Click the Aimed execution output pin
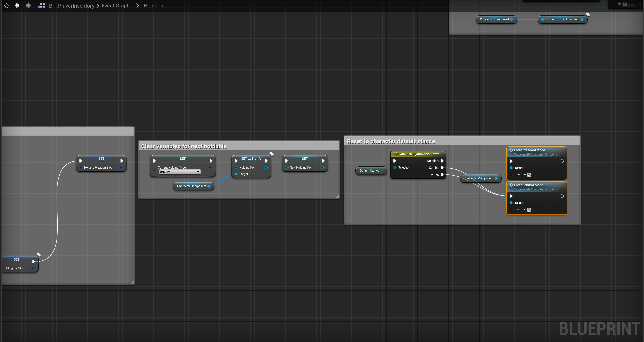The height and width of the screenshot is (342, 644). 442,174
